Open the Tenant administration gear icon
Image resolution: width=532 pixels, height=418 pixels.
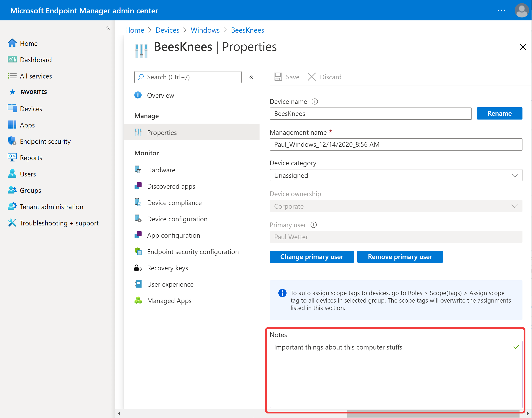coord(12,207)
